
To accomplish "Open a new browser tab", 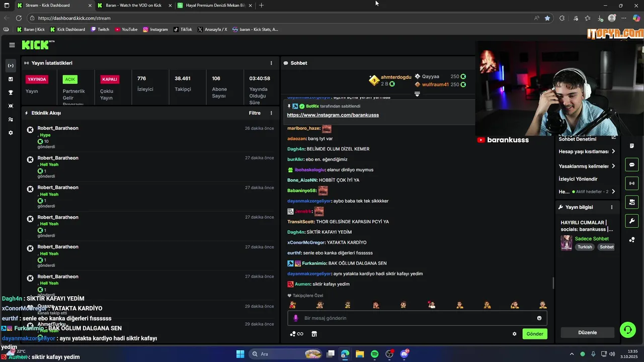I will coord(261,5).
